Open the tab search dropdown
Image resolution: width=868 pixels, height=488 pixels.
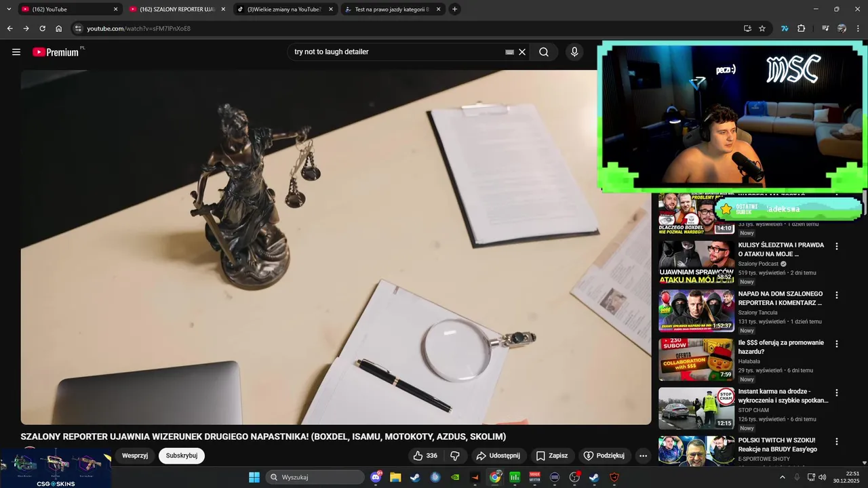click(x=9, y=9)
